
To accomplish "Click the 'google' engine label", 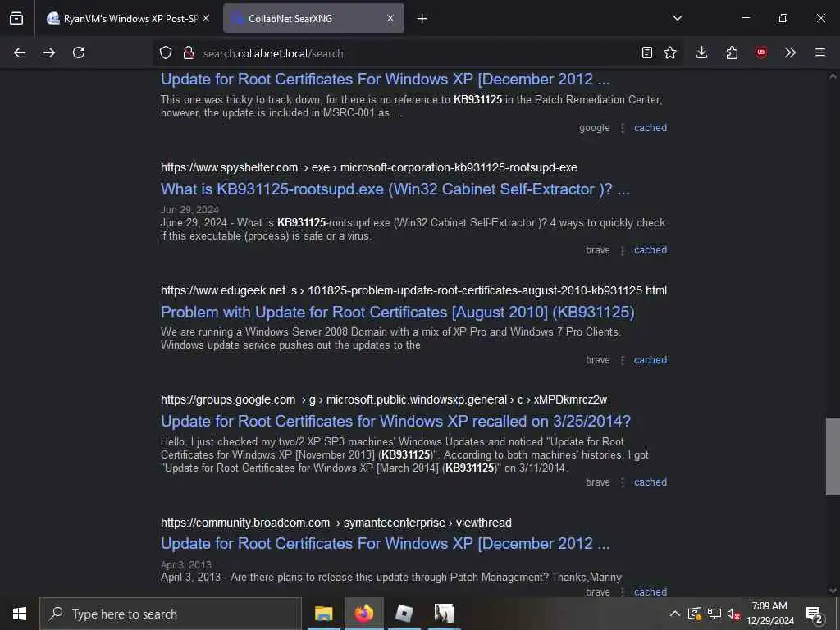I will pyautogui.click(x=595, y=128).
